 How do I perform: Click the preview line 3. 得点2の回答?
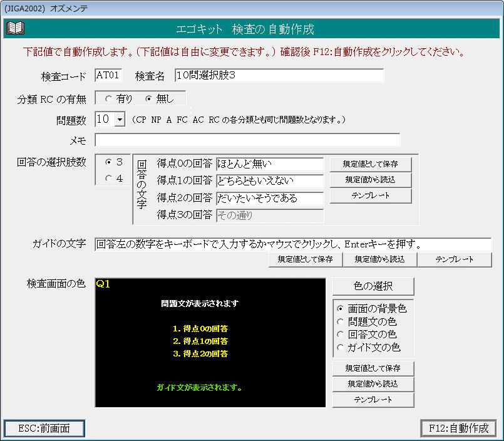(200, 354)
